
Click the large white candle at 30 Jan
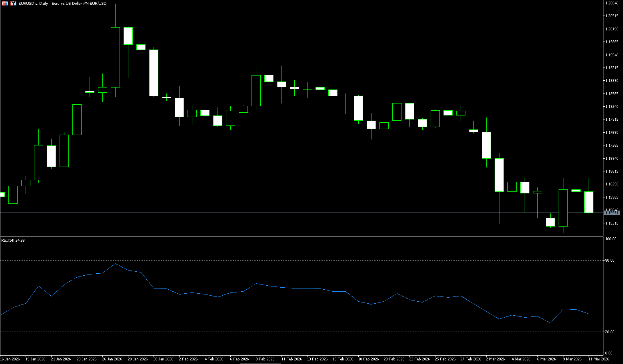pyautogui.click(x=154, y=73)
